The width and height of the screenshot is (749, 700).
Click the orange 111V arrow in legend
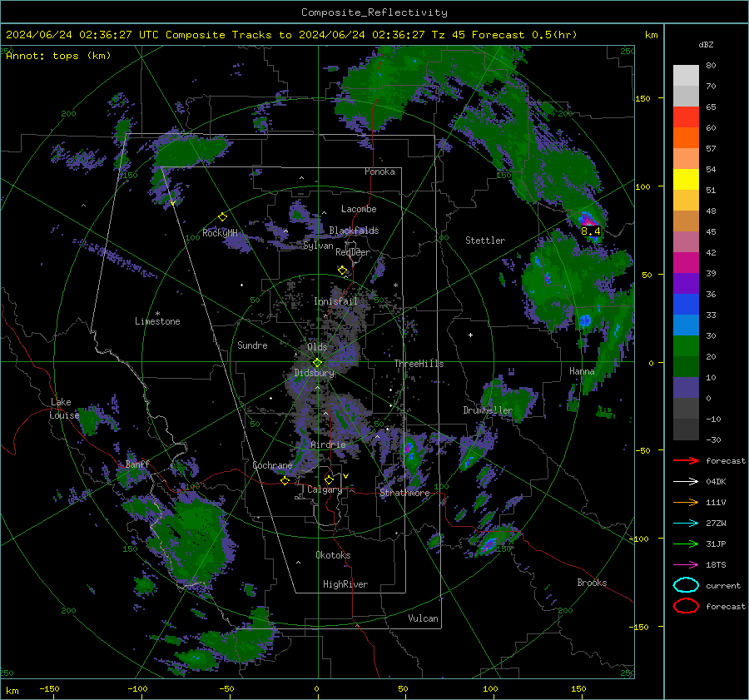[686, 502]
